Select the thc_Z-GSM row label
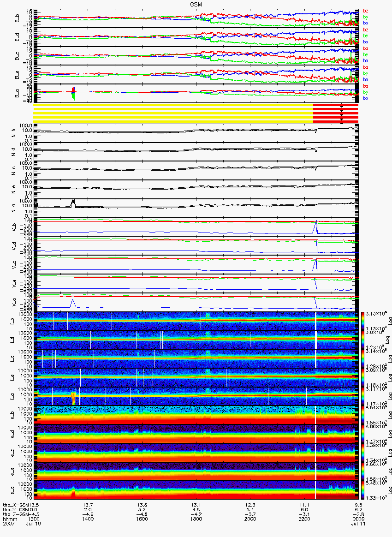The width and height of the screenshot is (392, 537). pyautogui.click(x=15, y=514)
